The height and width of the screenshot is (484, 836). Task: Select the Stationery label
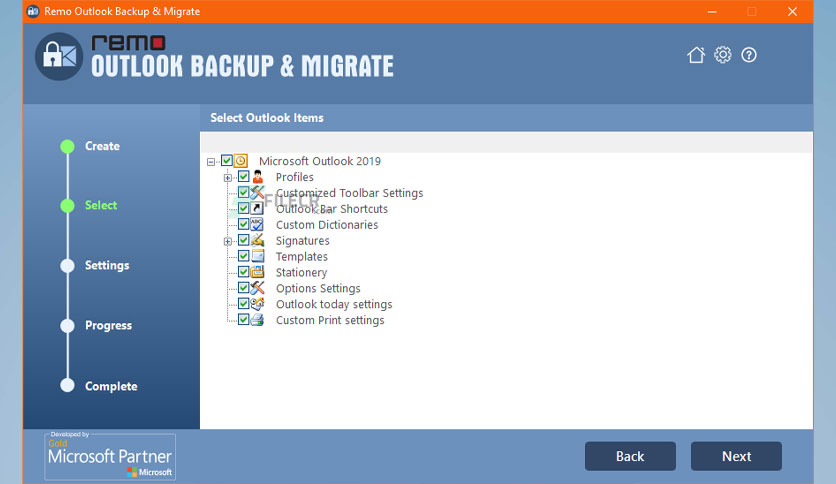coord(301,273)
